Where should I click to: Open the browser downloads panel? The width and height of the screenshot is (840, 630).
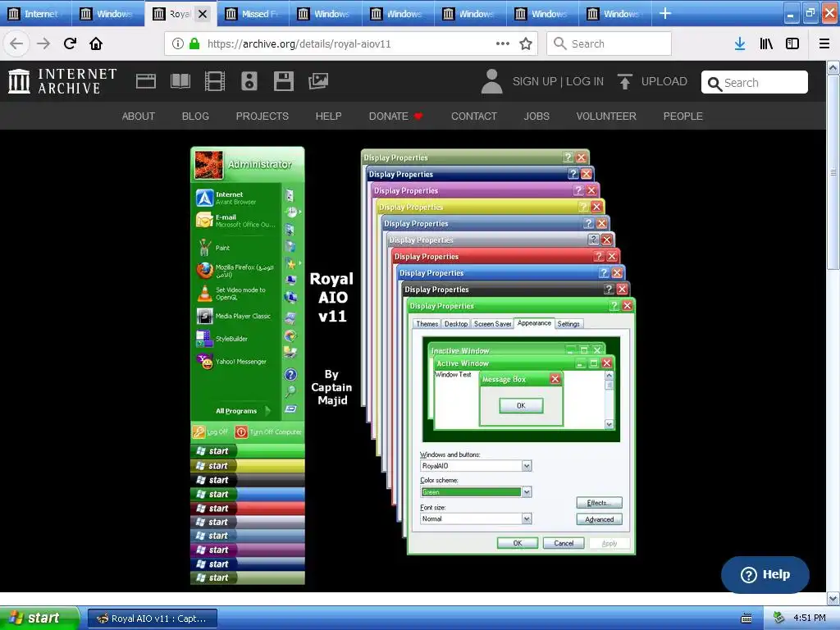coord(739,43)
